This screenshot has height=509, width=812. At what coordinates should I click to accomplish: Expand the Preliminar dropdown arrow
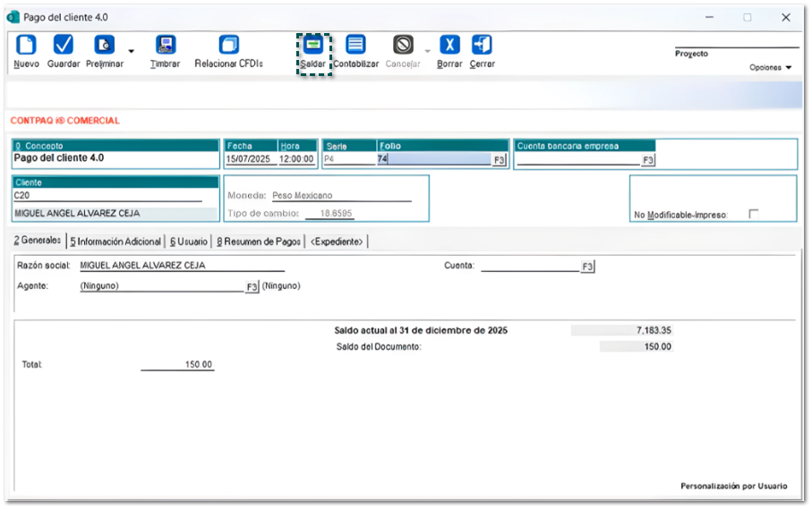tap(131, 51)
